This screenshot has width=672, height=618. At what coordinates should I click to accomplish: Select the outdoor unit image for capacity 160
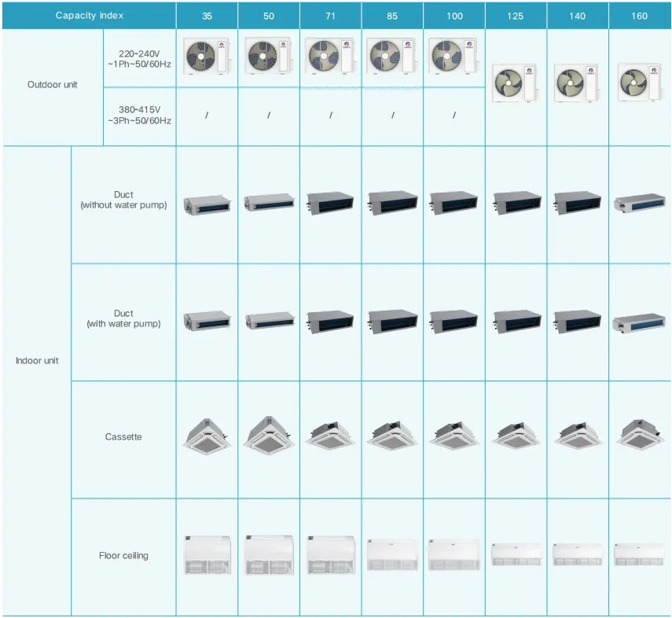click(x=639, y=83)
